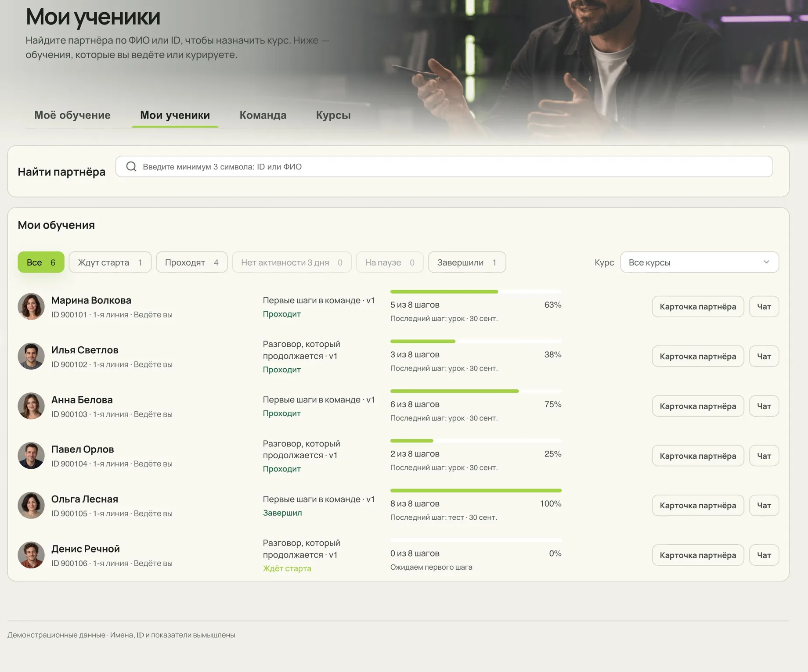The height and width of the screenshot is (672, 808).
Task: Open chat with Денис Речной
Action: point(764,555)
